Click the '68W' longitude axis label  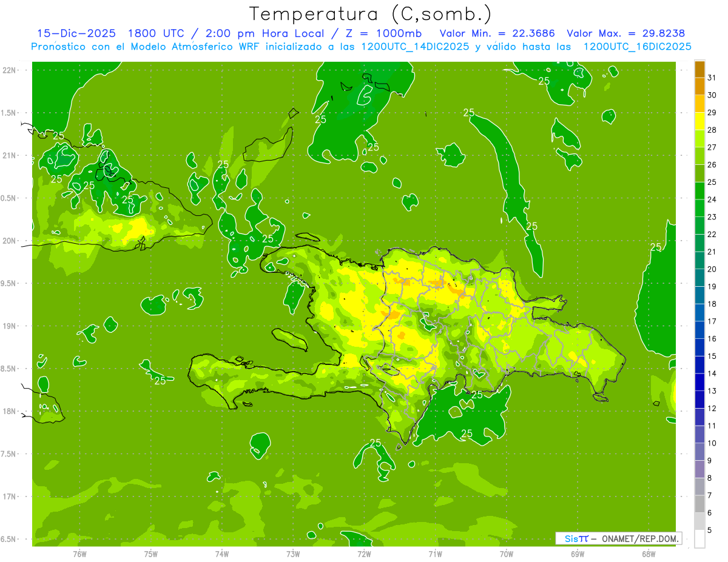[649, 554]
